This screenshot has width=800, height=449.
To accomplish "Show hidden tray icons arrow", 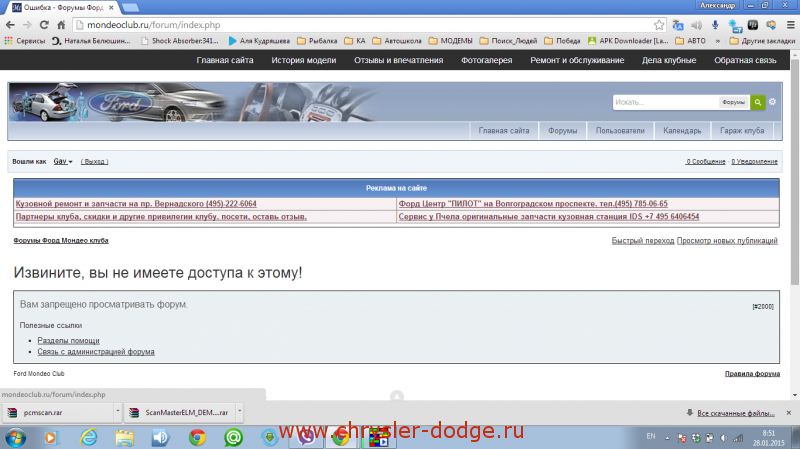I will point(667,438).
